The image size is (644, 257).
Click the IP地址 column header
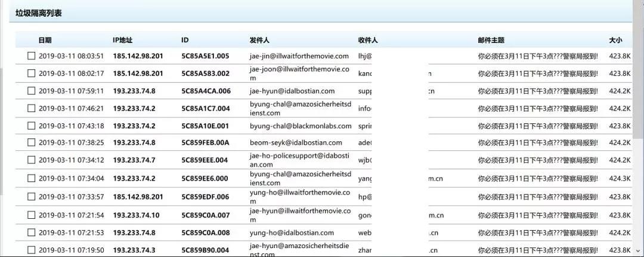pyautogui.click(x=122, y=40)
